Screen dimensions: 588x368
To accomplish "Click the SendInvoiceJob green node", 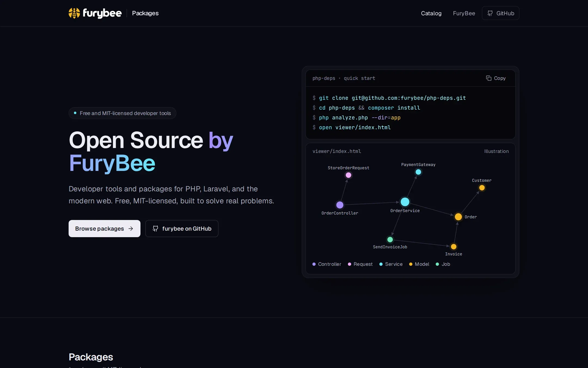I will pos(390,240).
